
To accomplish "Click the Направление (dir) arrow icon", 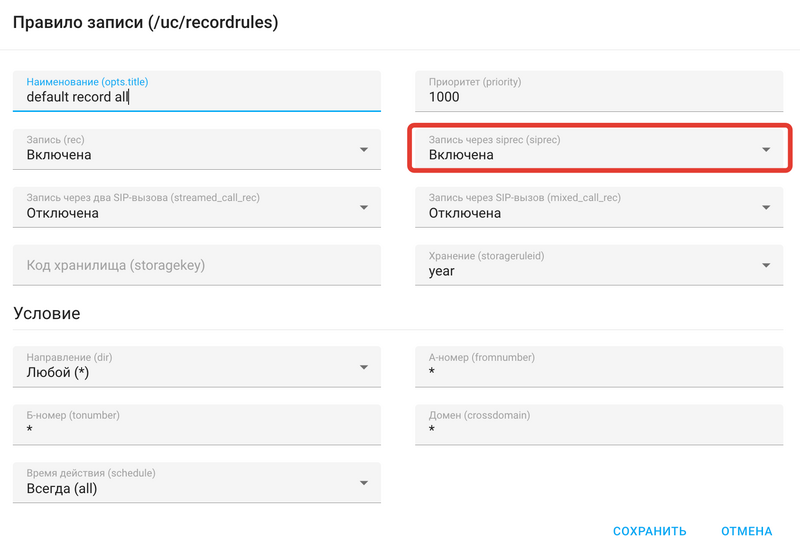I will coord(363,367).
